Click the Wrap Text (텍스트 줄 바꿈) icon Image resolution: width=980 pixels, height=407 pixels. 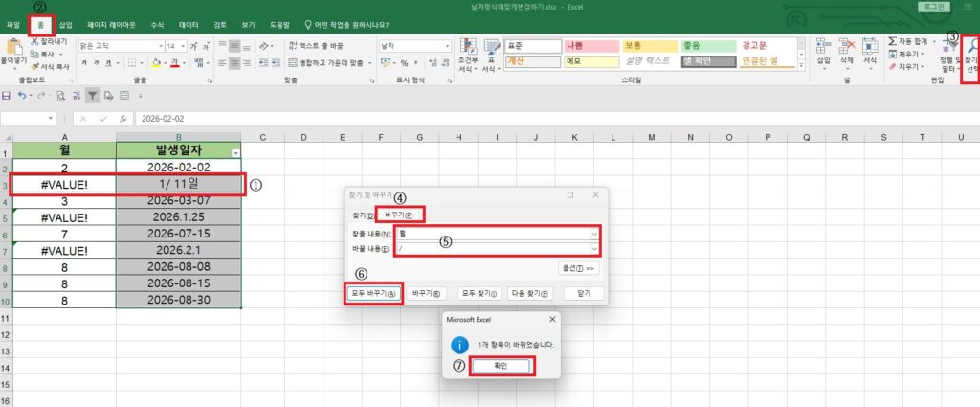293,46
